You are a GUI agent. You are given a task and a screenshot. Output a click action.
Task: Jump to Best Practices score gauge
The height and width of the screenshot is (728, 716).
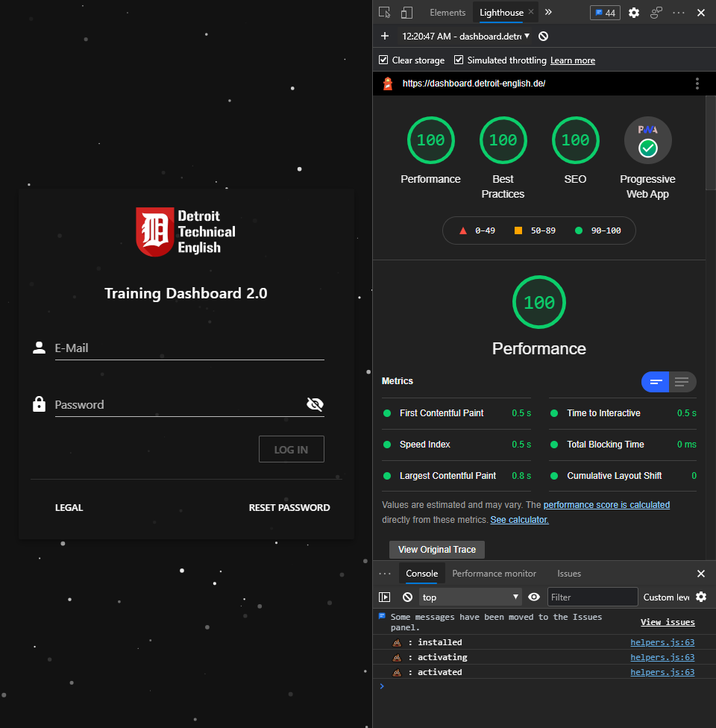pos(503,140)
